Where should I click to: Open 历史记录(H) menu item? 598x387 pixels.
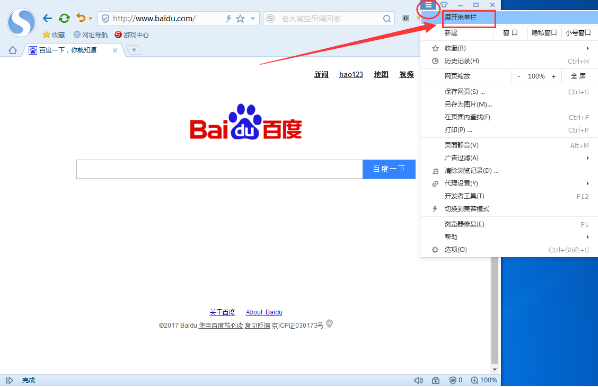(509, 61)
